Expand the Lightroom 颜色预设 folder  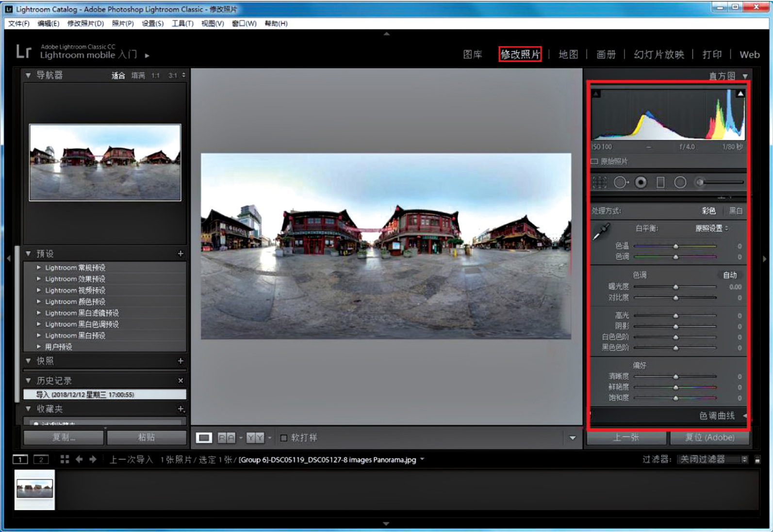(x=39, y=302)
